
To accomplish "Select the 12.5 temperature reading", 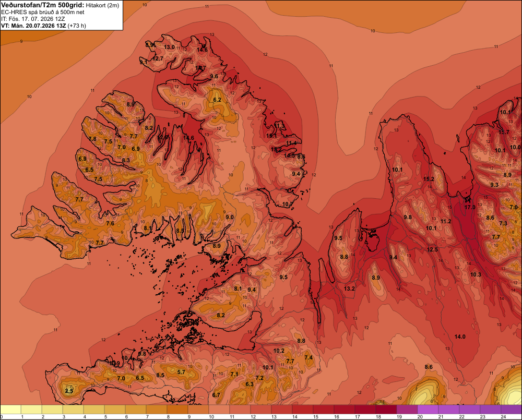I will tap(432, 249).
